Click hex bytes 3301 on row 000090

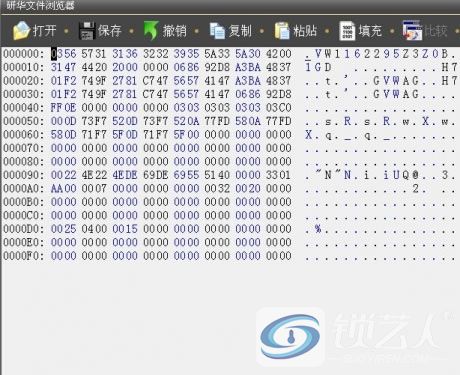(278, 175)
